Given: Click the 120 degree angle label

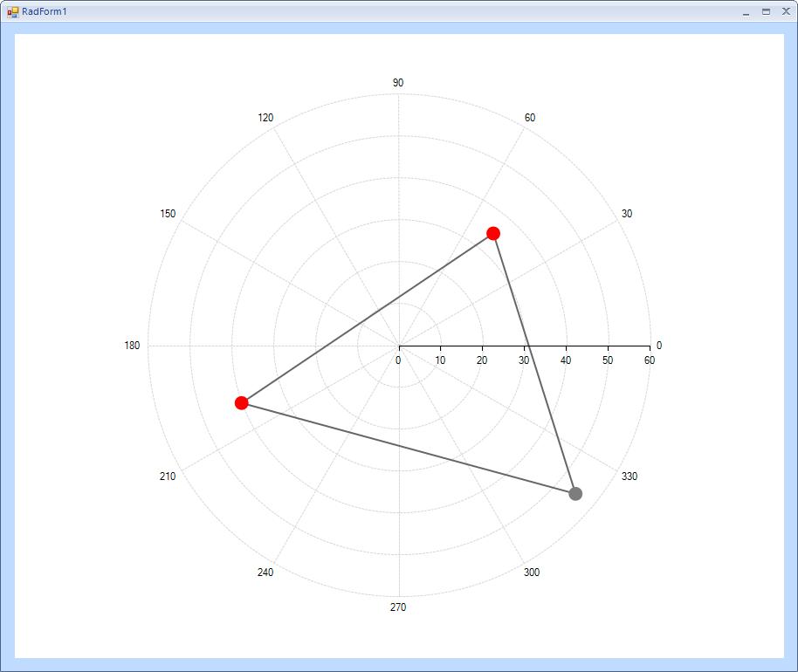Looking at the screenshot, I should 265,118.
